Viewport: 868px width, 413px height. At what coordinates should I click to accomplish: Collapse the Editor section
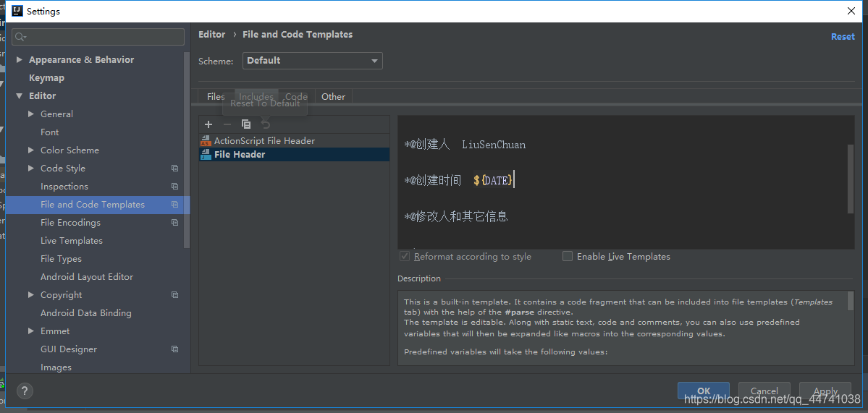pyautogui.click(x=20, y=95)
